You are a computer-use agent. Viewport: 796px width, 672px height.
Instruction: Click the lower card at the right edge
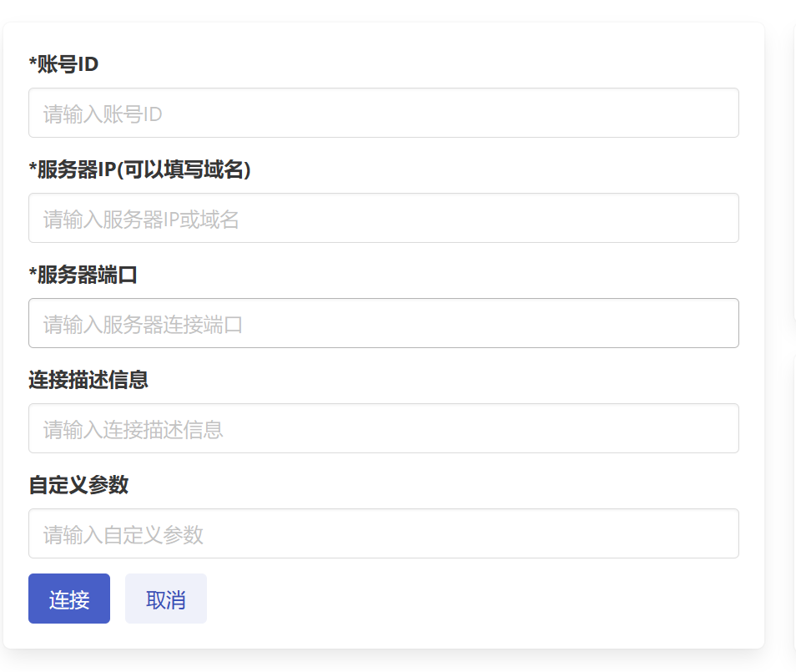tap(793, 501)
